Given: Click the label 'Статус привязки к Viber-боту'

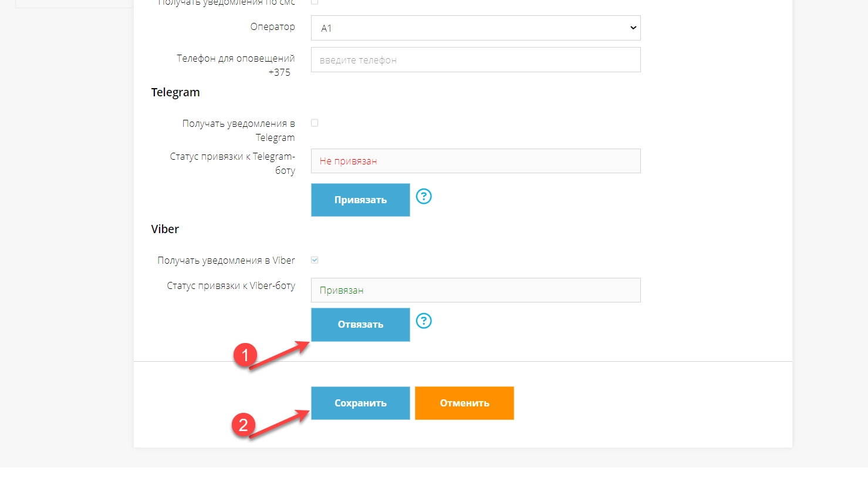Looking at the screenshot, I should pyautogui.click(x=231, y=285).
